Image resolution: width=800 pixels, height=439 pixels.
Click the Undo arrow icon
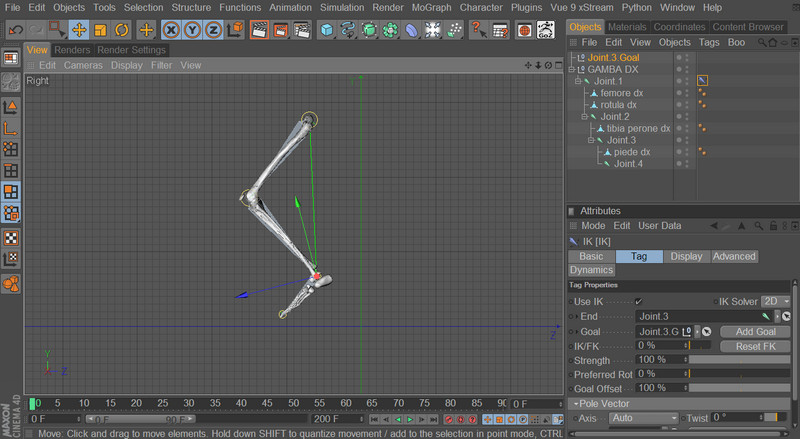point(15,29)
